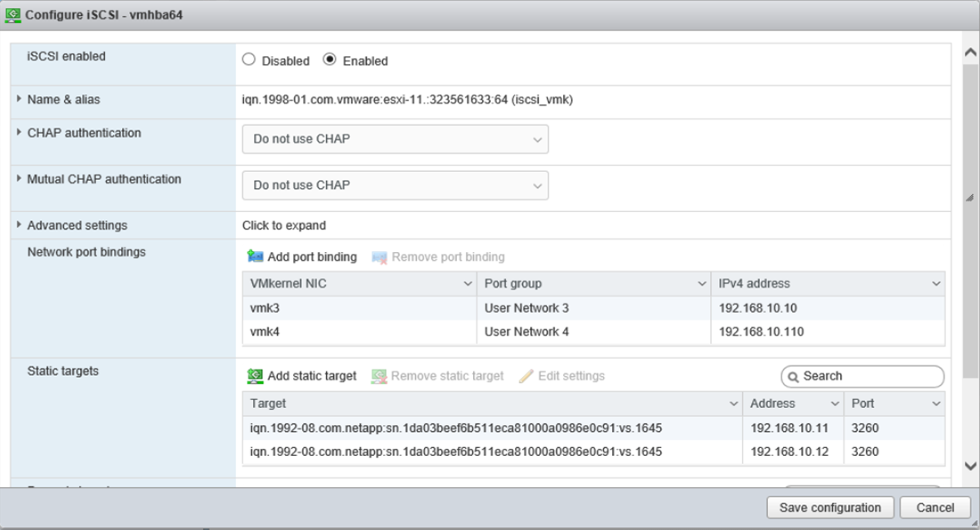Screen dimensions: 980x530
Task: Click the scrollbar down arrow
Action: pos(971,467)
